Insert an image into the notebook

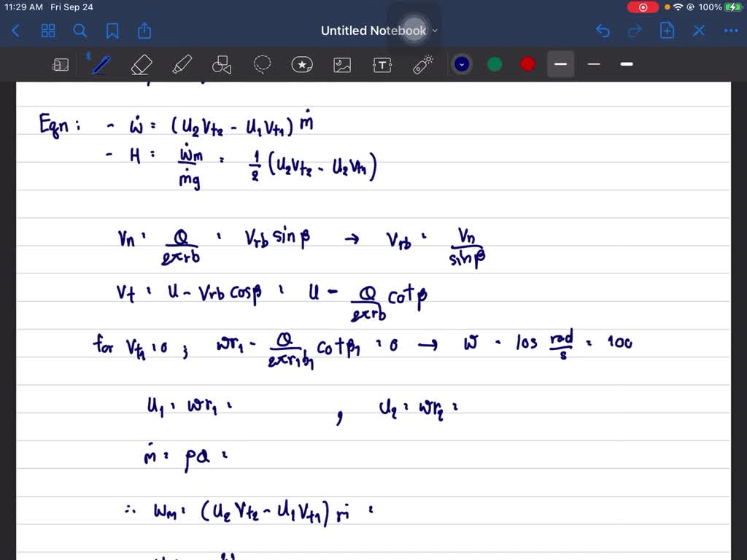[x=341, y=64]
